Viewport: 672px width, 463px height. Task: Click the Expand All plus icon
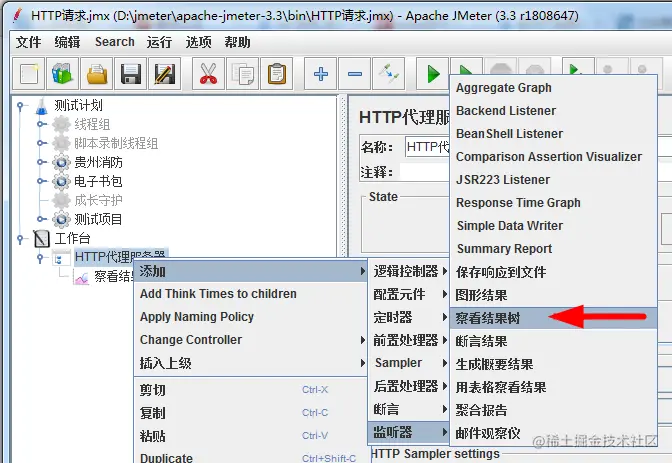pyautogui.click(x=321, y=74)
